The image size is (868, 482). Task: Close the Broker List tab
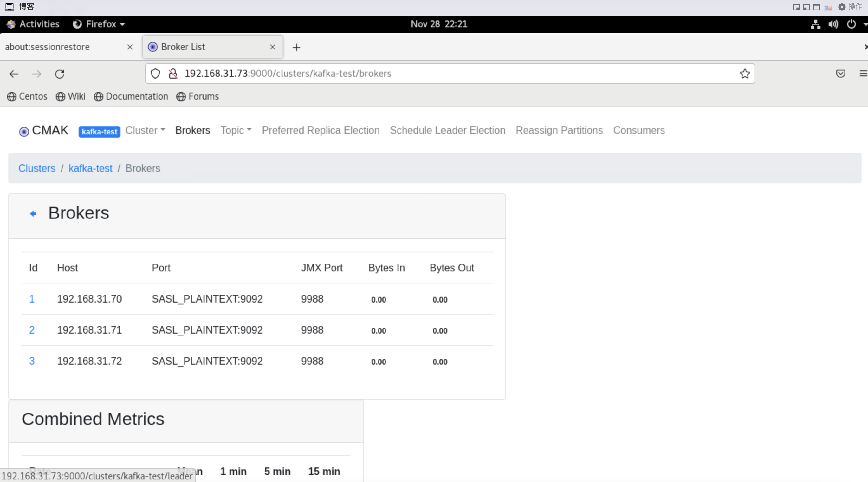(x=273, y=47)
